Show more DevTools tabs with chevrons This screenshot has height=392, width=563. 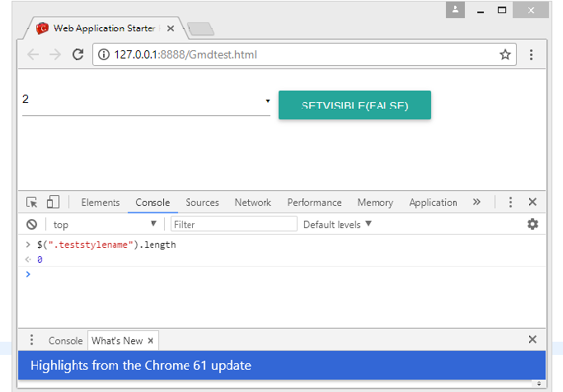click(476, 202)
